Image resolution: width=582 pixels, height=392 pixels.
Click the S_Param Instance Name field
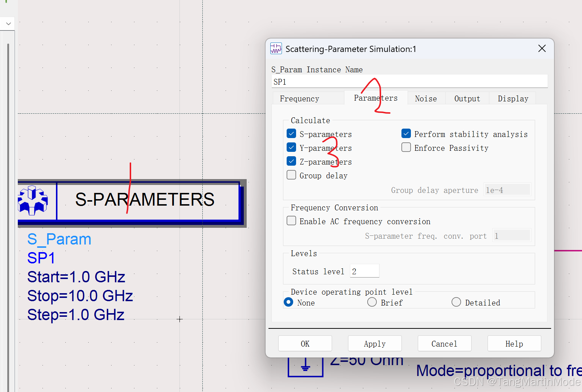[409, 81]
